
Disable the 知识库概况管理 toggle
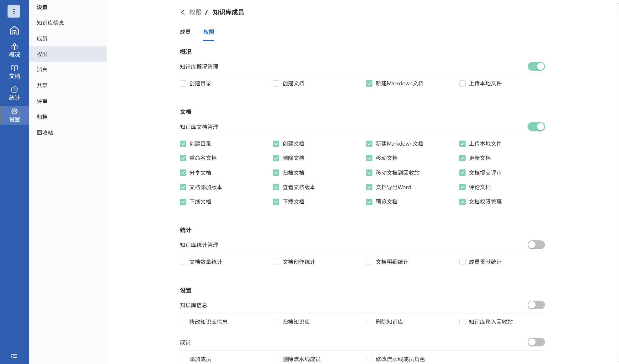coord(536,67)
